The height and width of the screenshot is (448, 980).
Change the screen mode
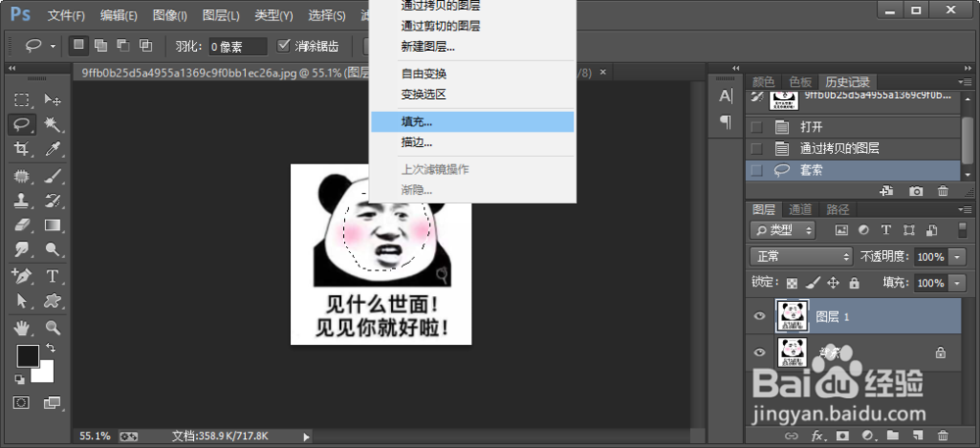tap(53, 402)
